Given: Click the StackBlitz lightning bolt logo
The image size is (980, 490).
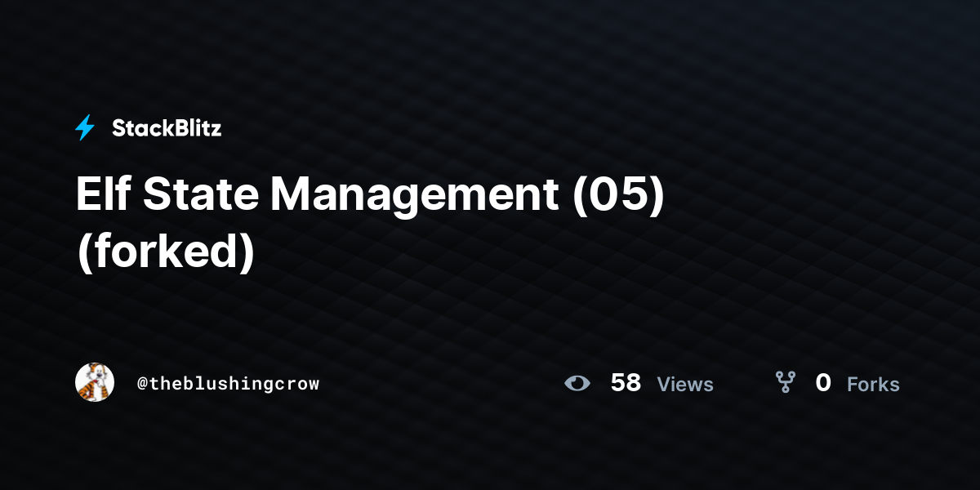Looking at the screenshot, I should click(x=85, y=127).
